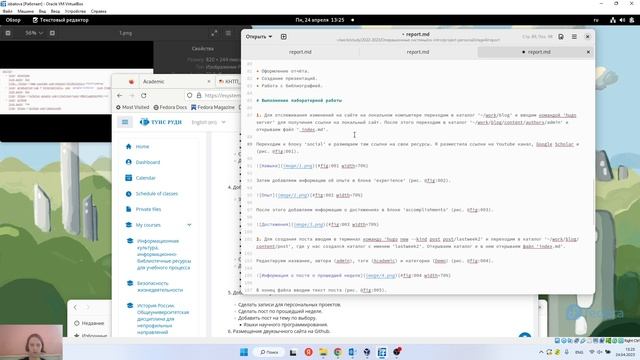Open the text editor hamburger menu

[574, 37]
